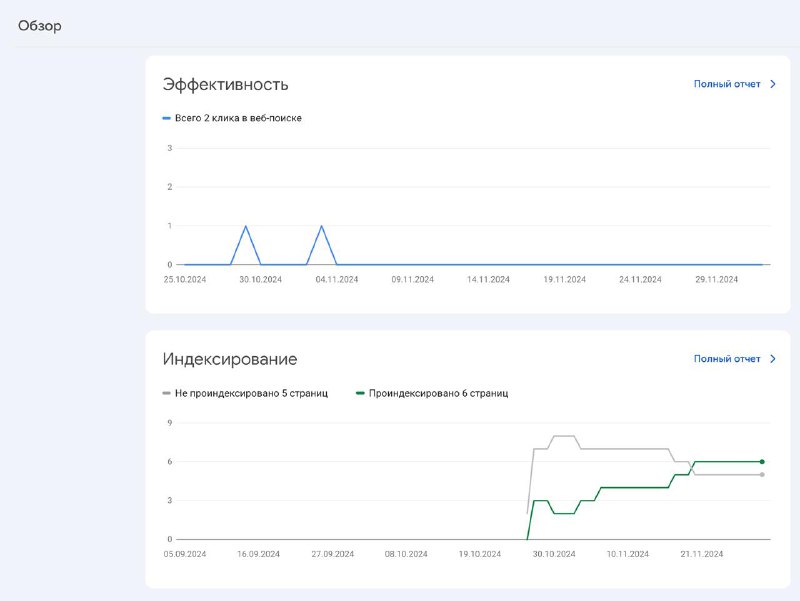This screenshot has height=601, width=800.
Task: Select the 'Проиндексировано 6 страниц' legend label
Action: [x=438, y=393]
